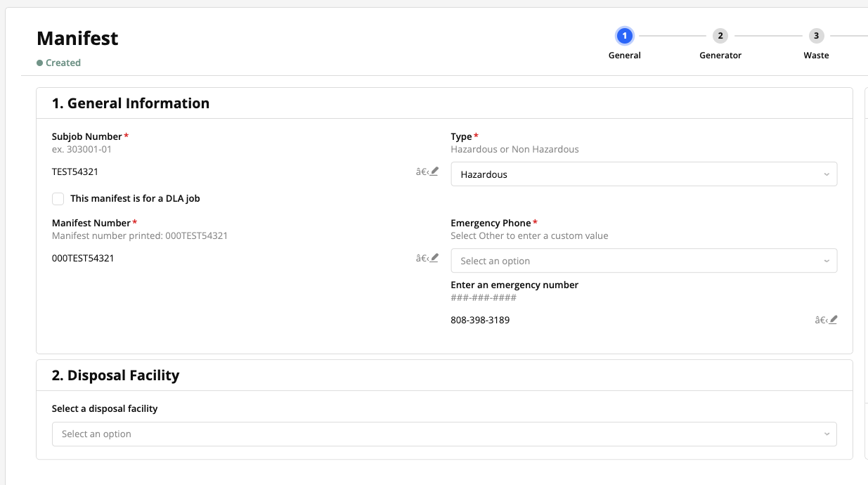The height and width of the screenshot is (485, 868).
Task: Click 'Manifest number printed: 000TEST54321' hint
Action: coord(140,236)
